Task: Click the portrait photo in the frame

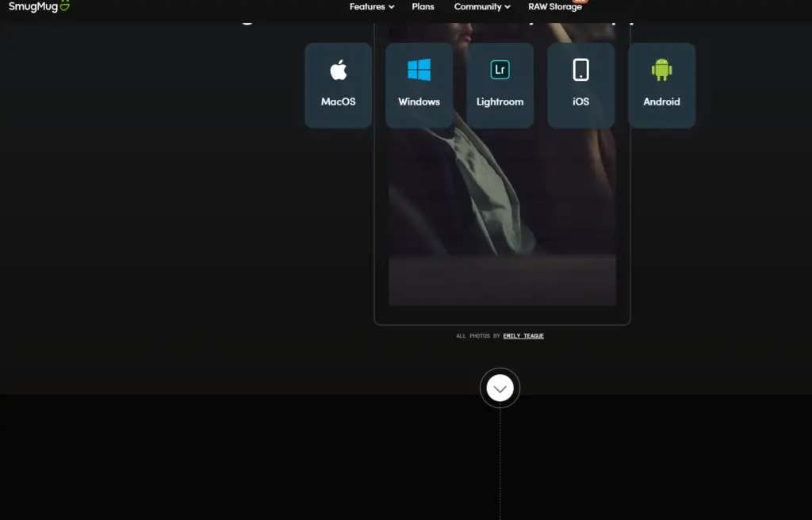Action: point(502,206)
